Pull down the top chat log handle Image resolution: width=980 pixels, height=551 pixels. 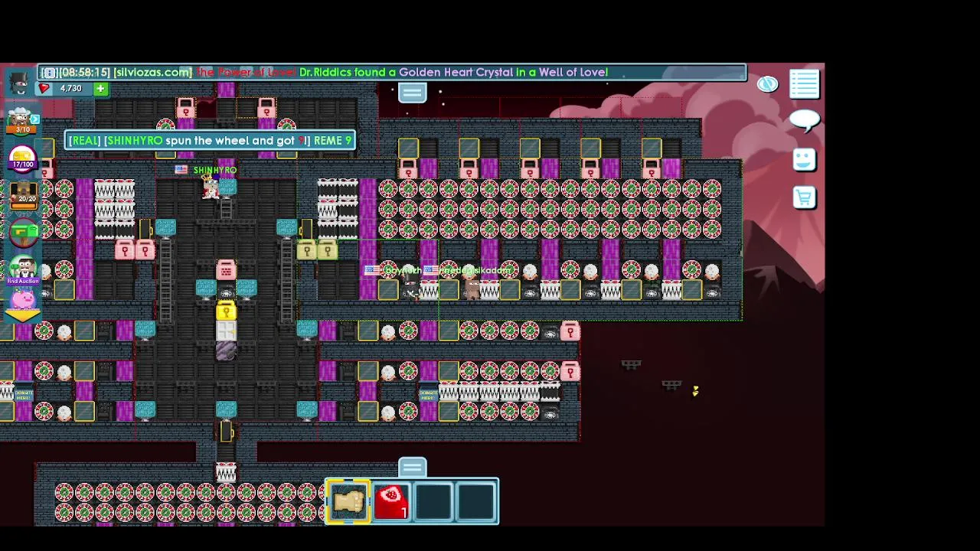pyautogui.click(x=412, y=93)
